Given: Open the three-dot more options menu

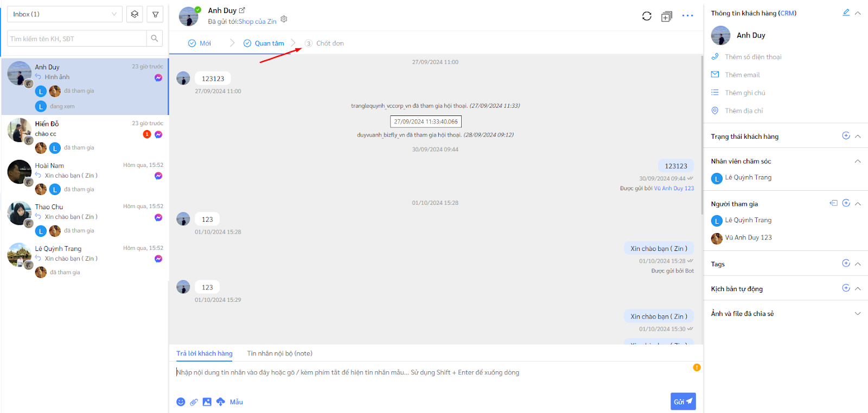Looking at the screenshot, I should tap(687, 16).
